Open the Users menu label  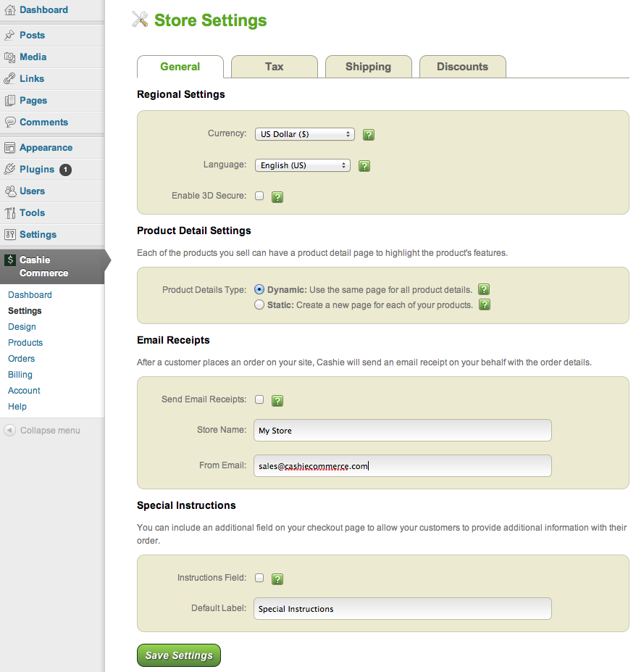point(32,191)
